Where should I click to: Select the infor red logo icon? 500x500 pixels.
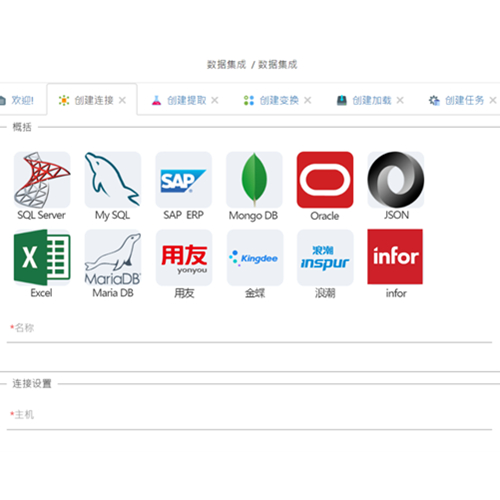[395, 257]
